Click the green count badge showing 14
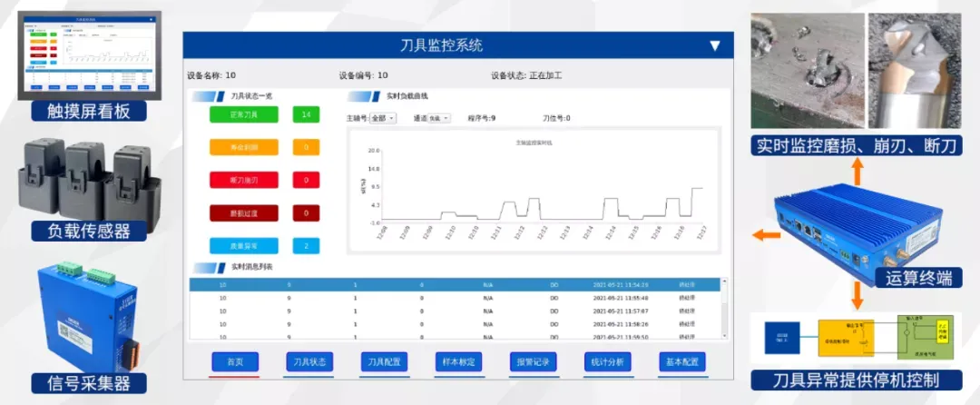980x405 pixels. click(307, 115)
